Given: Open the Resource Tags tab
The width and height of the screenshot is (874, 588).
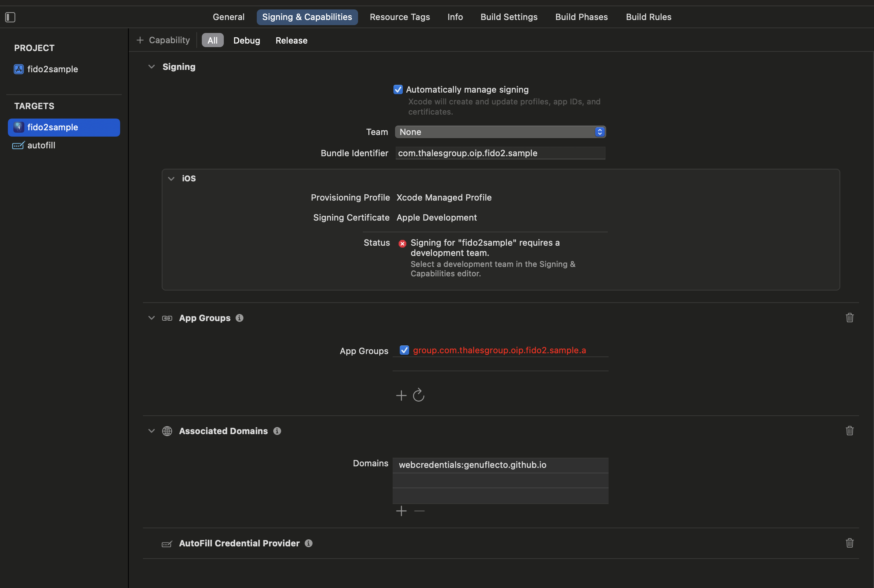Looking at the screenshot, I should point(400,17).
